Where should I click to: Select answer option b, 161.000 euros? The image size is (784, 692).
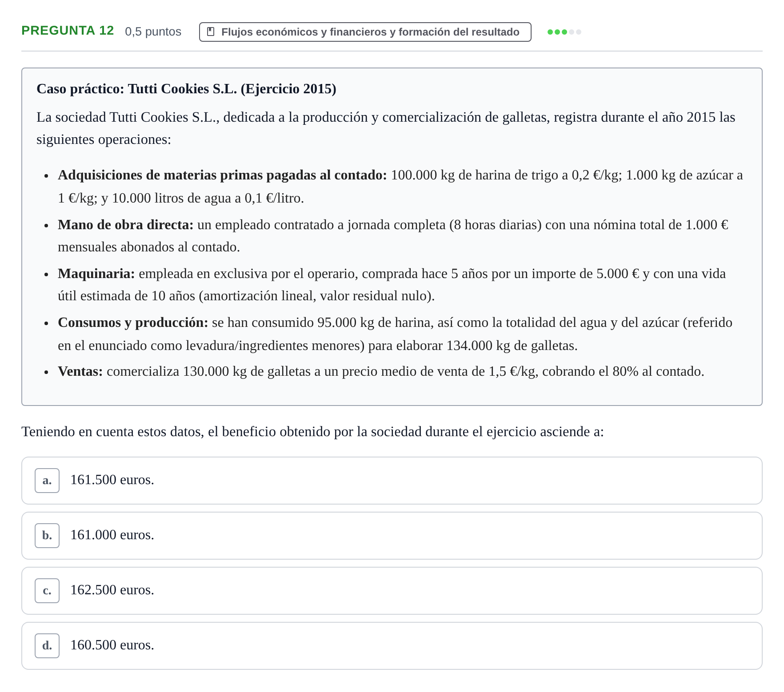click(x=392, y=536)
